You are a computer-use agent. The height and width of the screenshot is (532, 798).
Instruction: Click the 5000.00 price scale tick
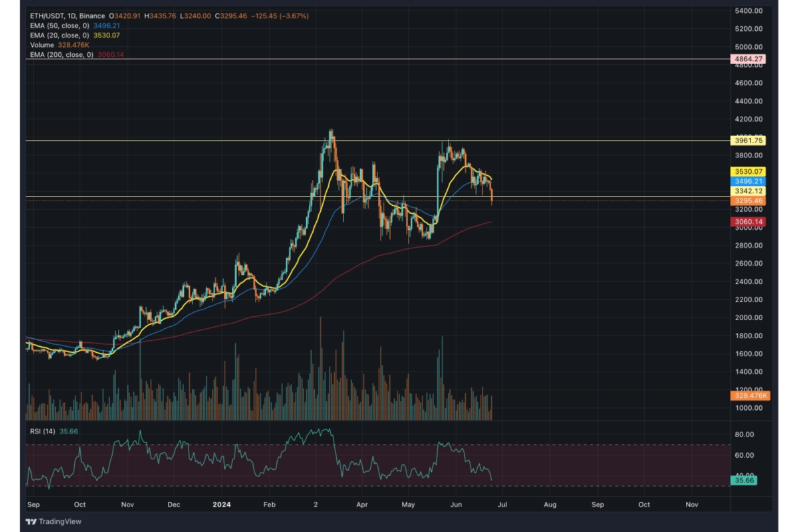point(749,47)
